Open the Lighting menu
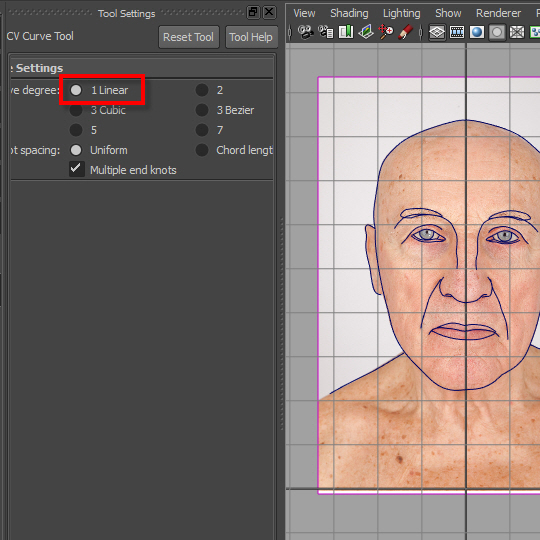 click(402, 13)
